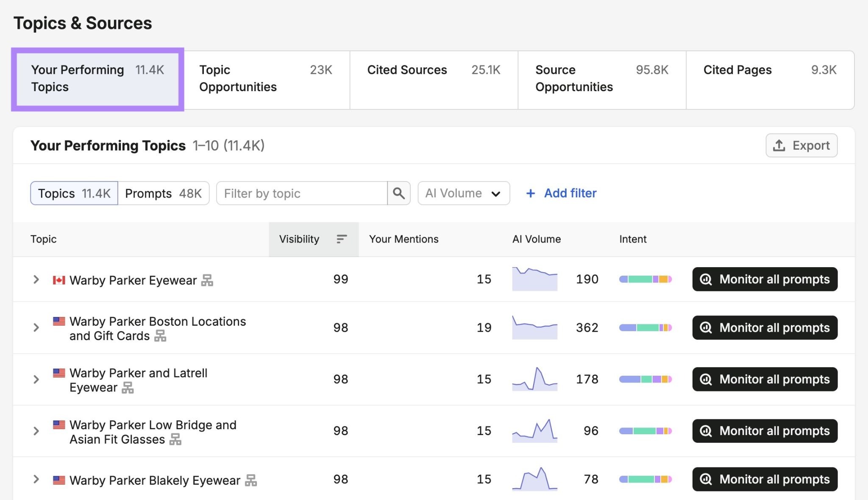Click the US flag on Latrell Eyewear row
The height and width of the screenshot is (500, 868).
tap(59, 373)
